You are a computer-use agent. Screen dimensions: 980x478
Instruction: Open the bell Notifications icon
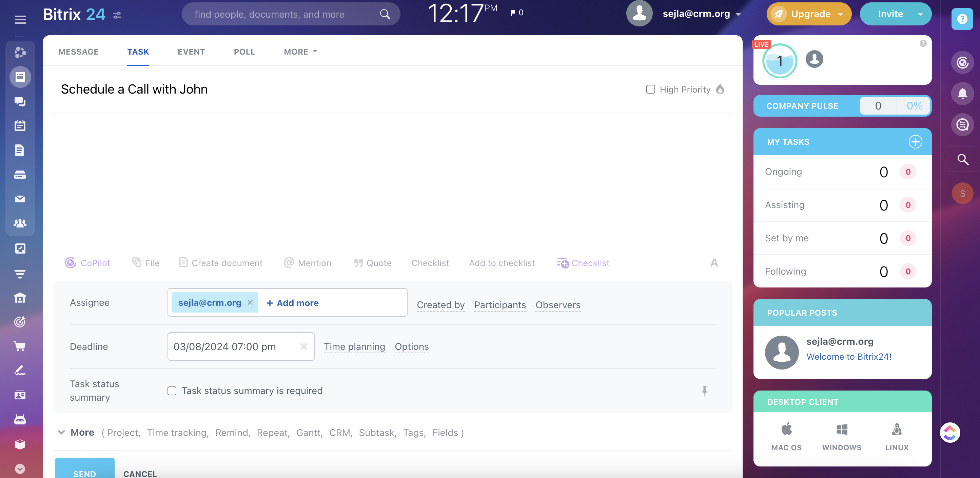(962, 94)
